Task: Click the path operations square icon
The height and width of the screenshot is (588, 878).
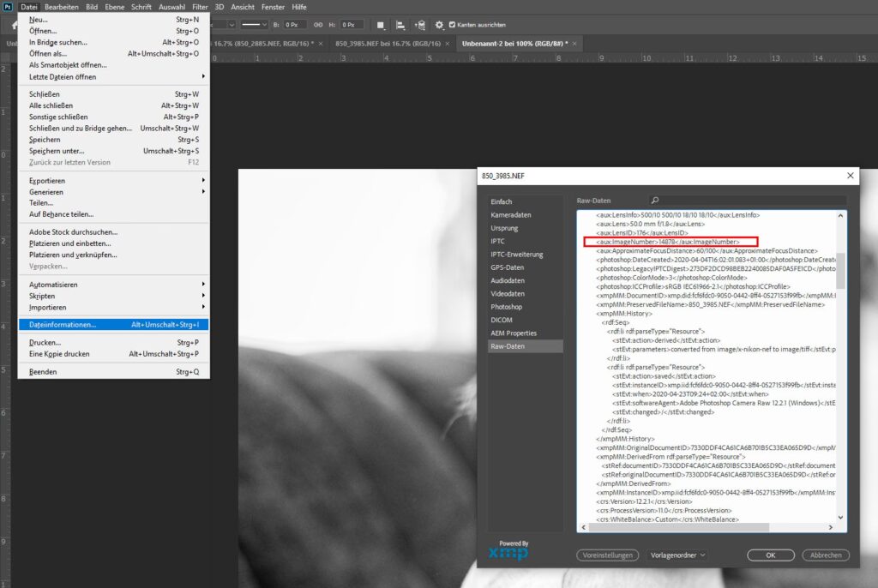Action: click(x=381, y=25)
